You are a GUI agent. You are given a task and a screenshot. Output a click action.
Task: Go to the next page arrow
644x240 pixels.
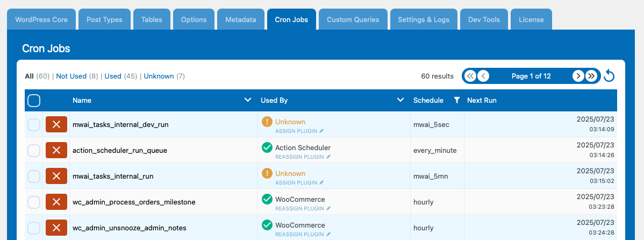(x=578, y=76)
